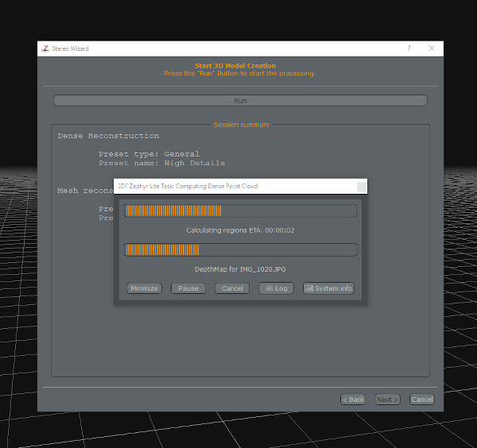Image resolution: width=477 pixels, height=448 pixels.
Task: Open the Log from task dialog
Action: coord(276,288)
